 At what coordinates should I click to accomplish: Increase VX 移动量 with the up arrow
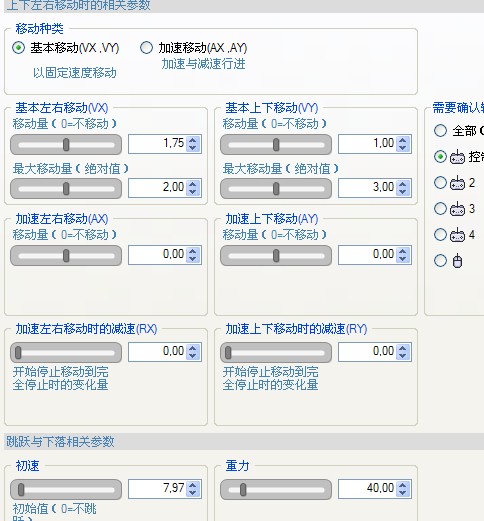pos(193,140)
